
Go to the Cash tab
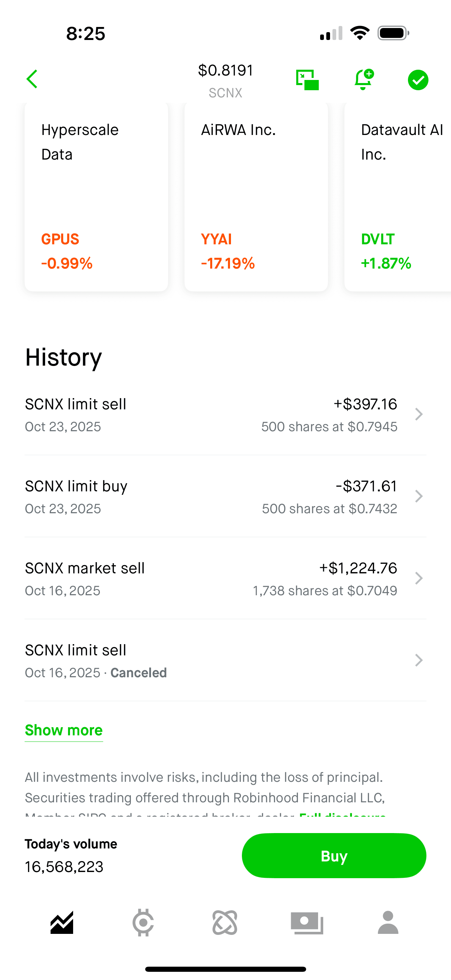pyautogui.click(x=306, y=923)
